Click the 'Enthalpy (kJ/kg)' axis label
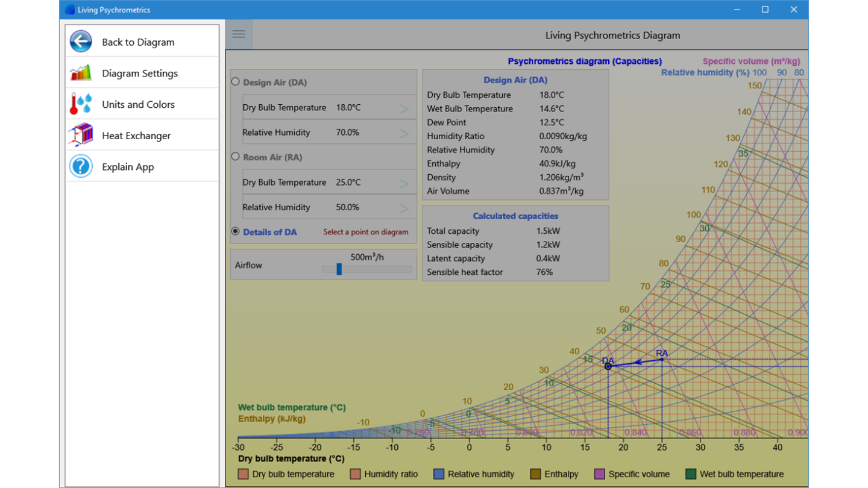The width and height of the screenshot is (868, 488). pyautogui.click(x=272, y=419)
